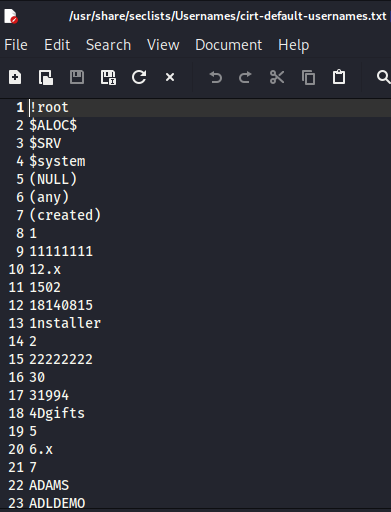Click the line '31994'

(x=49, y=395)
